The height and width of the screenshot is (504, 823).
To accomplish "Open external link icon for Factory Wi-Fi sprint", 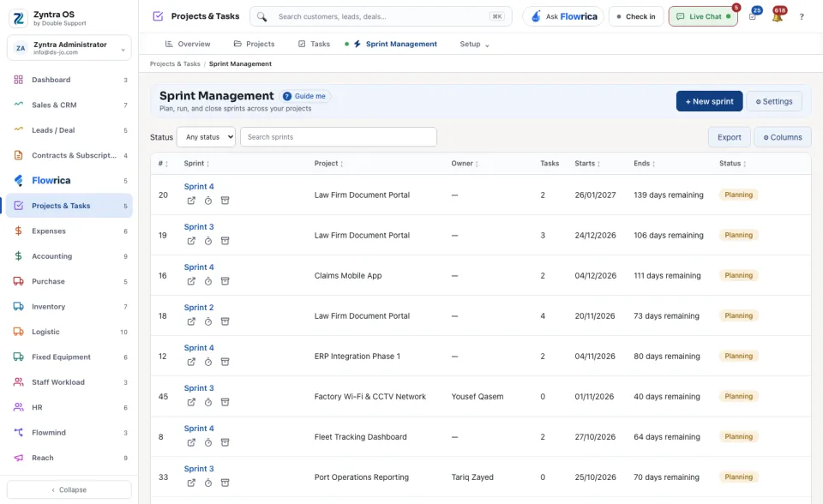I will coord(191,402).
